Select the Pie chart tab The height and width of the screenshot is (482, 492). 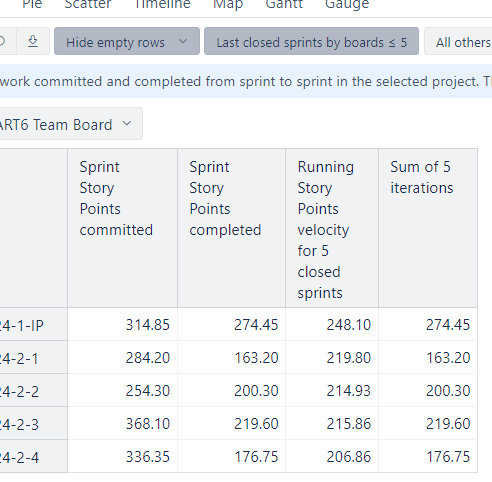tap(32, 4)
